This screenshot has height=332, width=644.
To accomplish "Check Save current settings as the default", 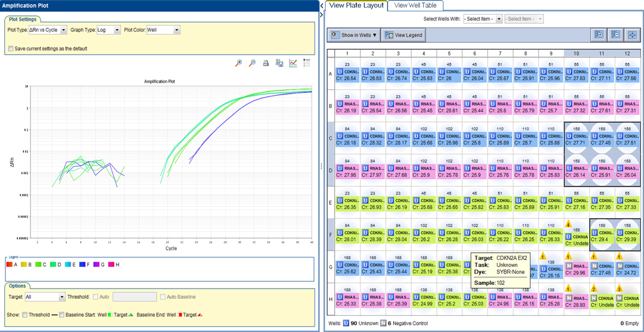I will point(11,48).
